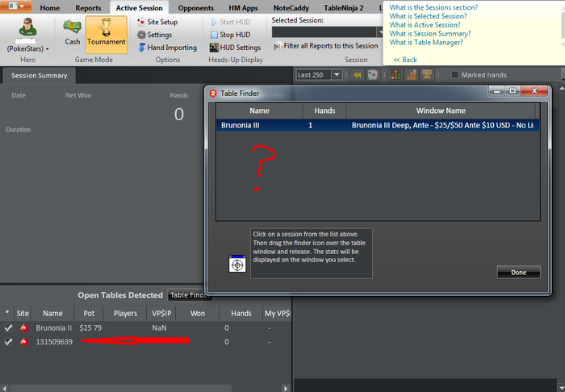
Task: Click the NaN VP$IP value
Action: [x=159, y=328]
